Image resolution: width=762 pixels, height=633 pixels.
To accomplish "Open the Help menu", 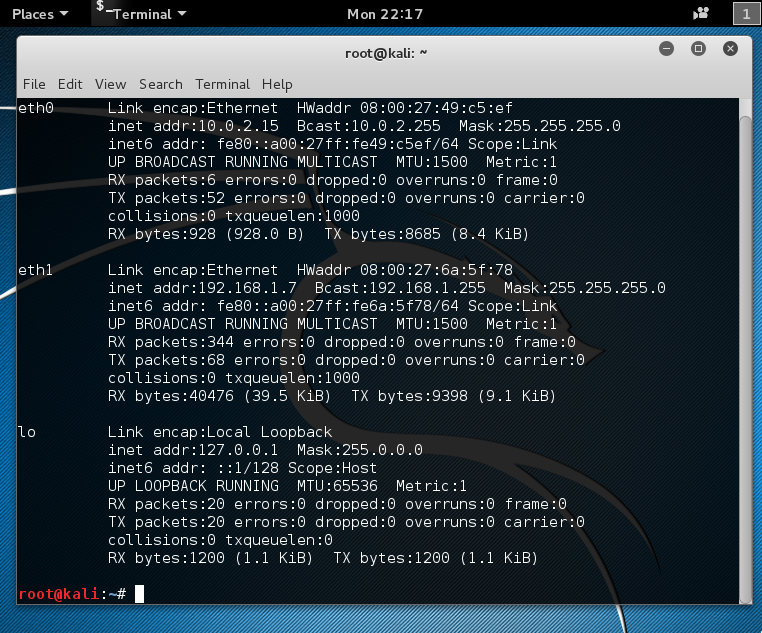I will 277,84.
